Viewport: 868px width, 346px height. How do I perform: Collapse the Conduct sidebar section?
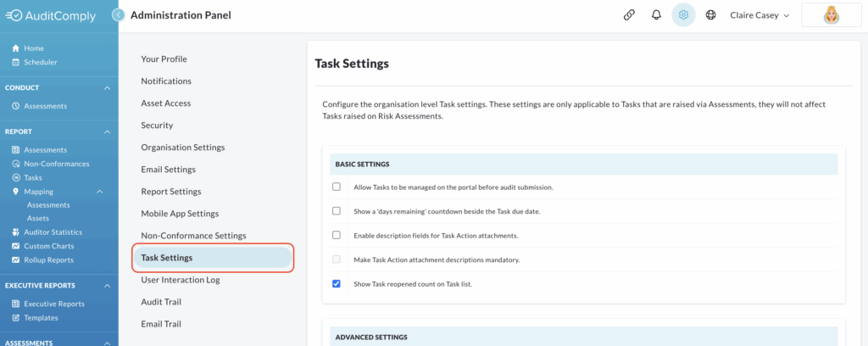point(108,88)
